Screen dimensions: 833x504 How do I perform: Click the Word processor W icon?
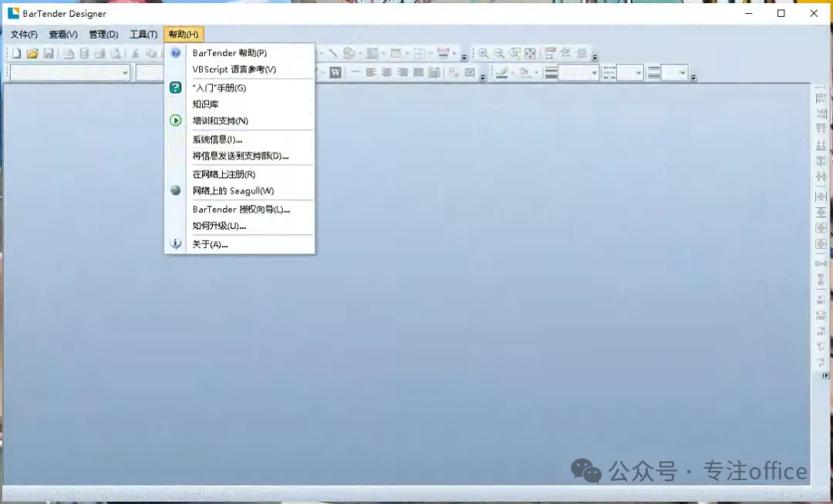tap(336, 72)
